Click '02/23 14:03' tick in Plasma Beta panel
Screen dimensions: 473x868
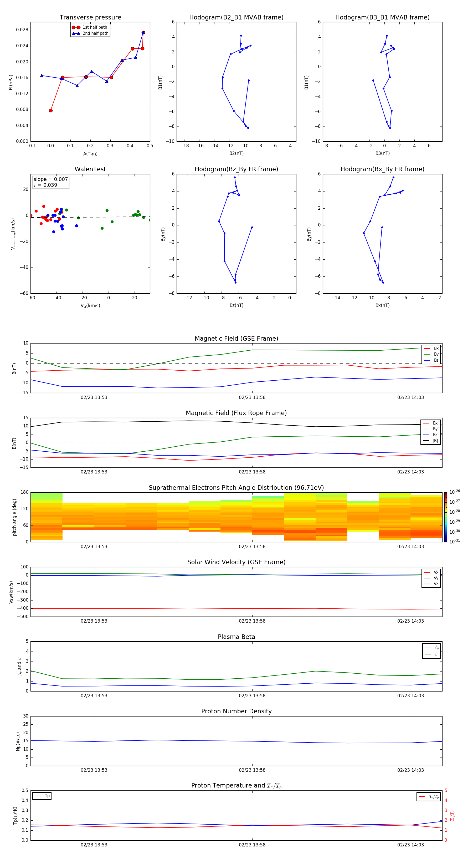(411, 696)
